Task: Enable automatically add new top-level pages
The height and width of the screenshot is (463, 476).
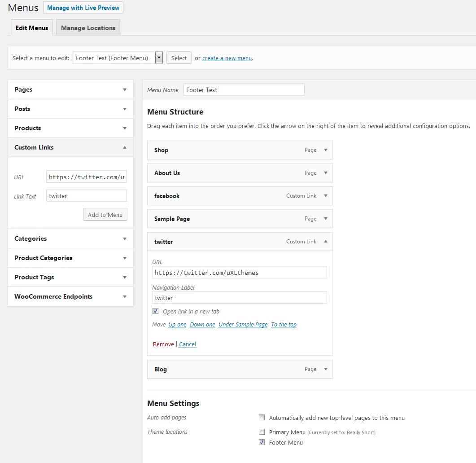Action: (262, 418)
